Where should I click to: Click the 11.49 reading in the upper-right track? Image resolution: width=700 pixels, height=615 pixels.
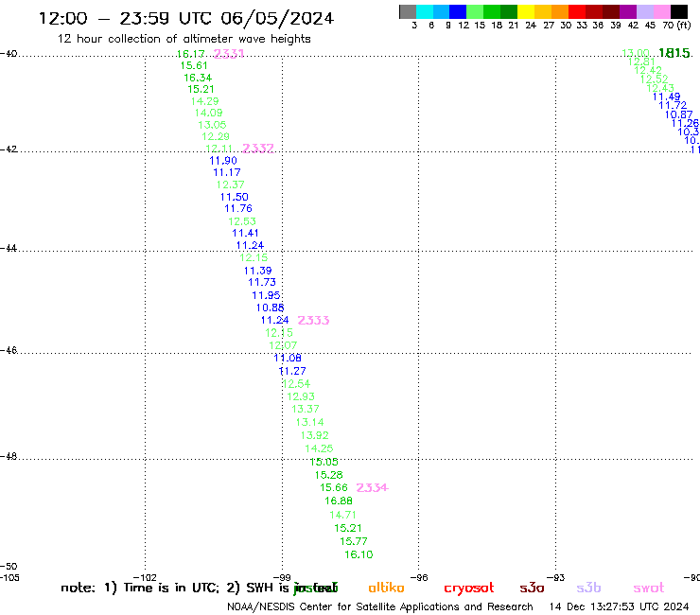[667, 97]
